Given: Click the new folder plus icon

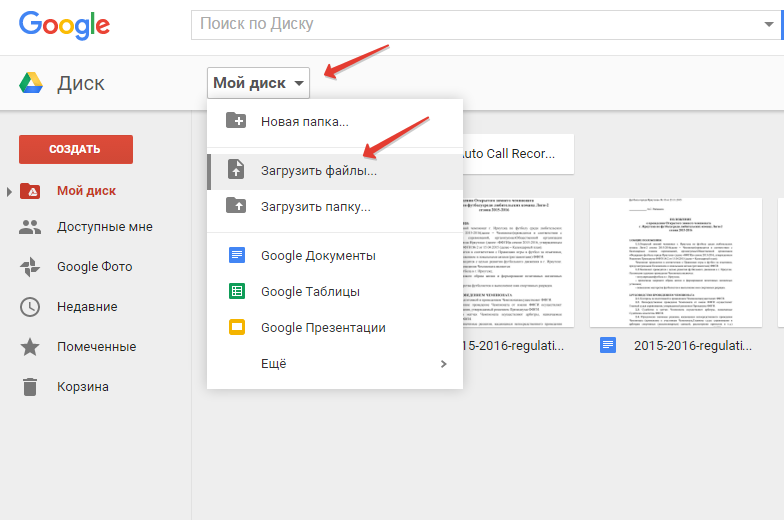Looking at the screenshot, I should (x=236, y=120).
